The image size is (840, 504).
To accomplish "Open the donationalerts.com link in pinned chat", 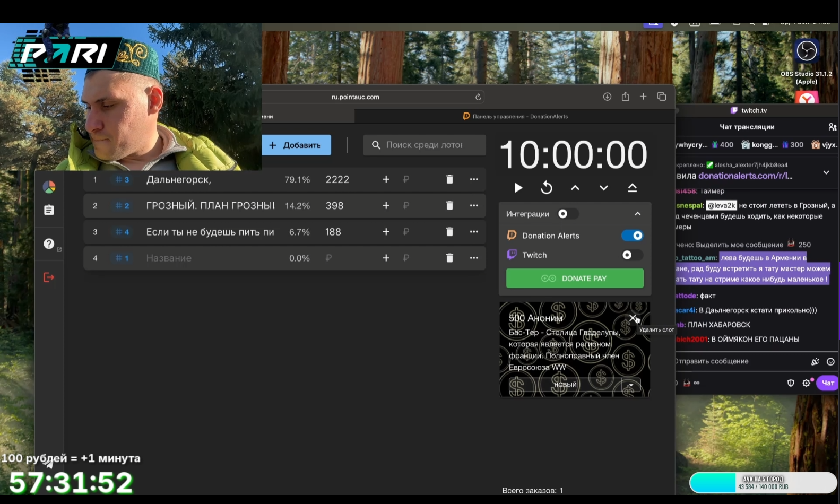I will click(x=746, y=176).
